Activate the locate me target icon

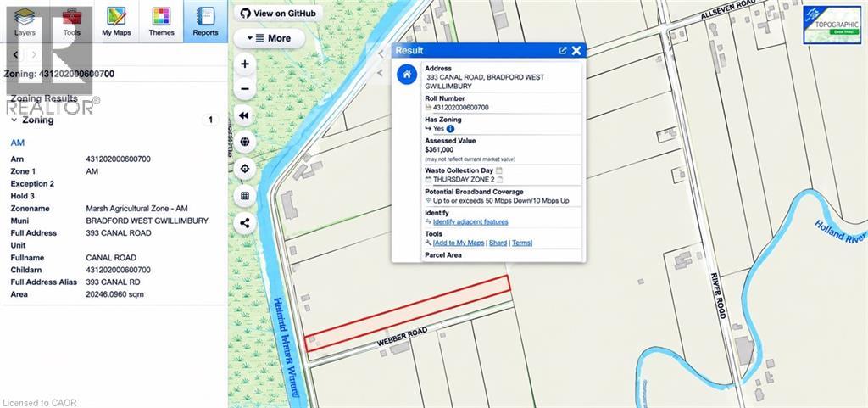point(245,169)
